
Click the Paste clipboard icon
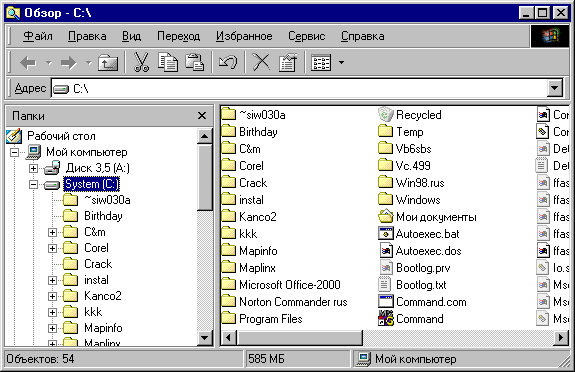(194, 62)
